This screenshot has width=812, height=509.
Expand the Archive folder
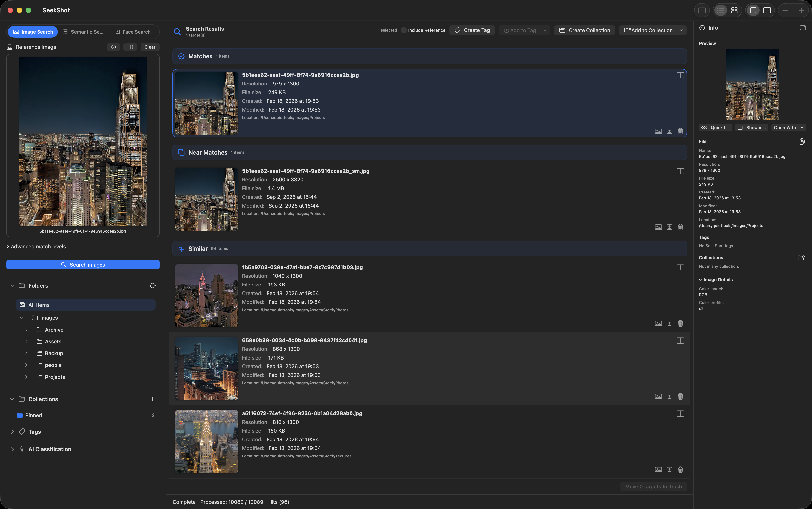(x=26, y=330)
